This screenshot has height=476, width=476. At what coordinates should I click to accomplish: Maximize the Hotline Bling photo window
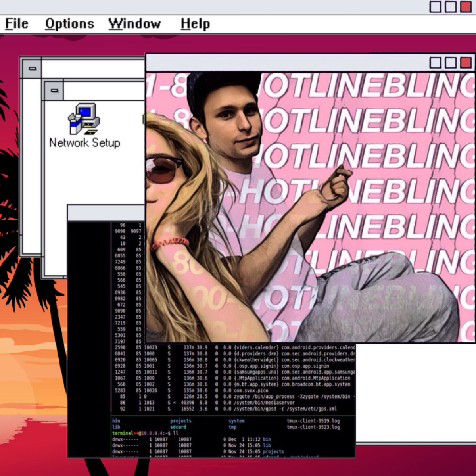(x=451, y=63)
